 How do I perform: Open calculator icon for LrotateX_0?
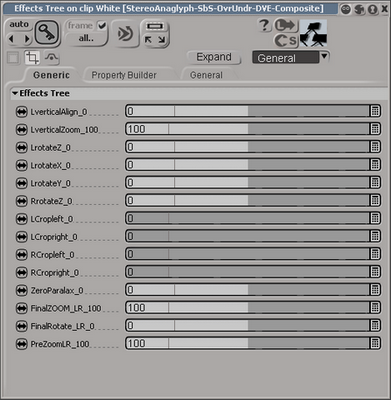(x=375, y=164)
